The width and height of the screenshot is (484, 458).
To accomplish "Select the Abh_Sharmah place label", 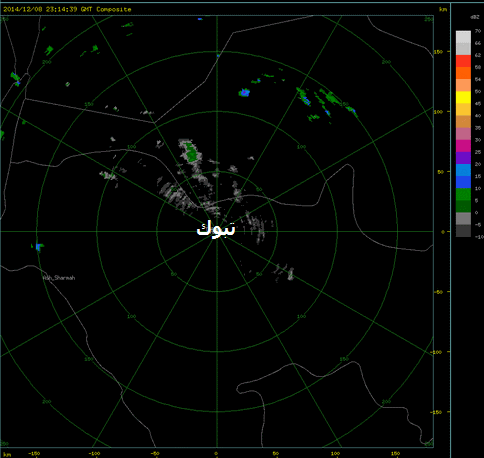I will [x=59, y=278].
